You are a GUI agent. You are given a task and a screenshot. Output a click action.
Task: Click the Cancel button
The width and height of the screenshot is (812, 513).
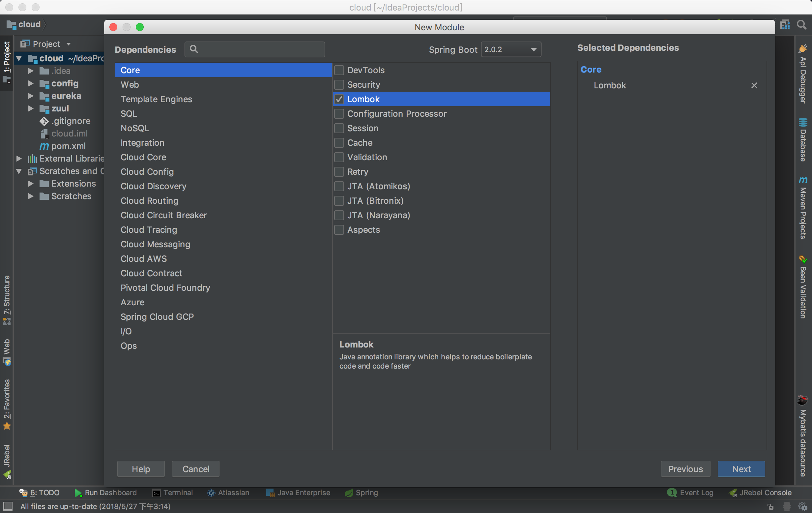[x=195, y=469]
